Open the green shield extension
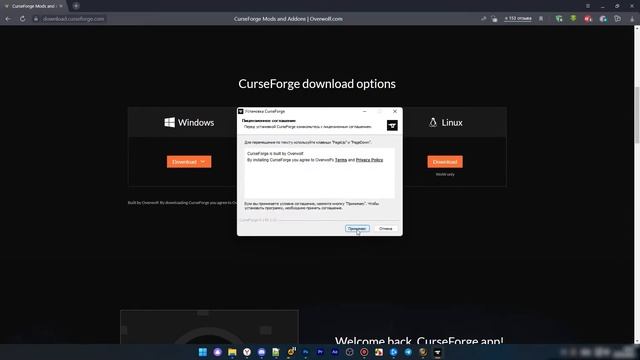Image resolution: width=640 pixels, height=360 pixels. tap(559, 19)
